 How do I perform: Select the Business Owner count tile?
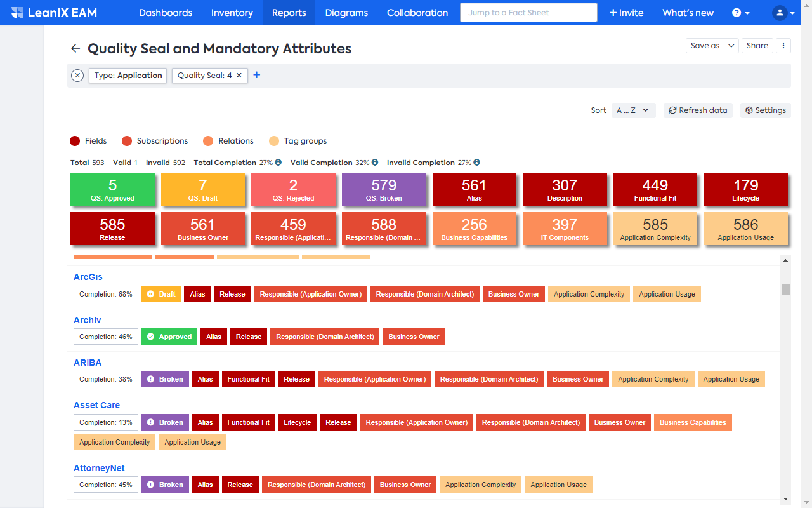[203, 229]
